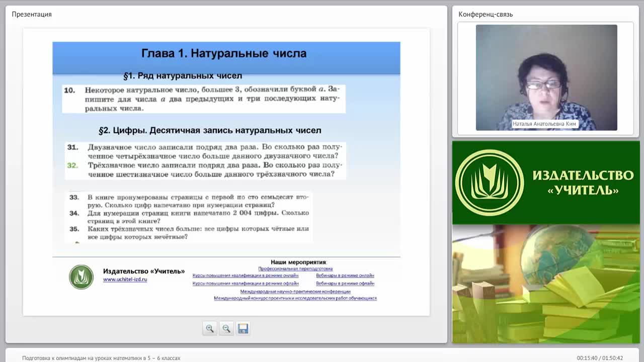Image resolution: width=644 pixels, height=362 pixels.
Task: Open offline Курсы повышения квалификации link
Action: [246, 284]
